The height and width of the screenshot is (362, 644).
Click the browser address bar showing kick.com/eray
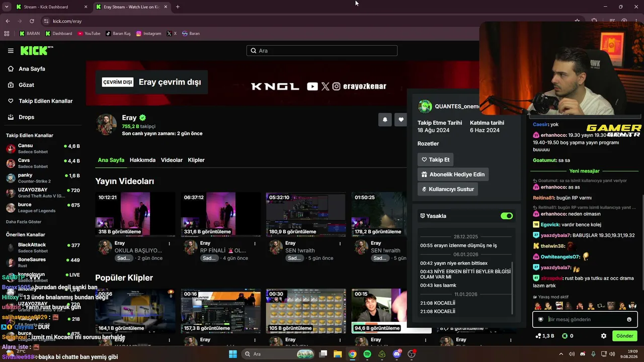point(307,21)
